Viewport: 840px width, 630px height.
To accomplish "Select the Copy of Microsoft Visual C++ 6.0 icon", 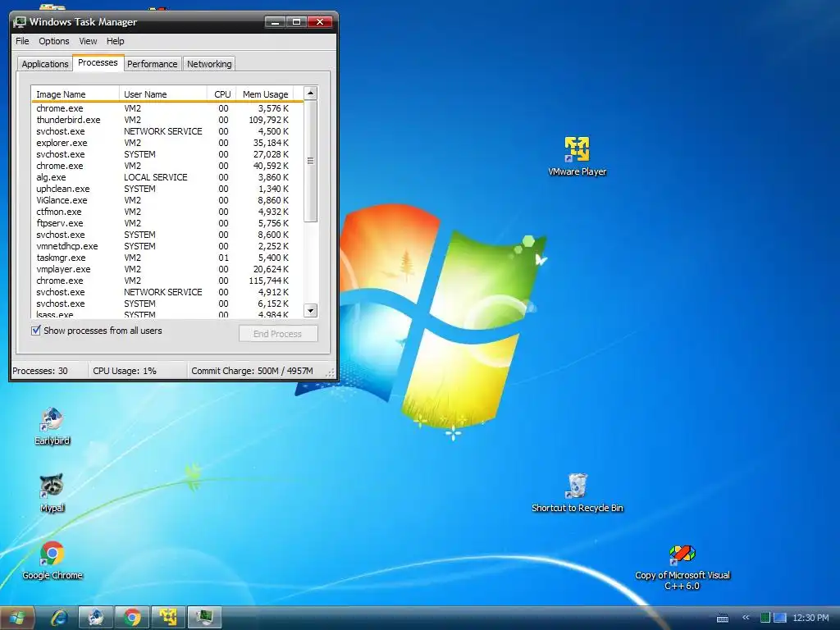I will 682,568.
